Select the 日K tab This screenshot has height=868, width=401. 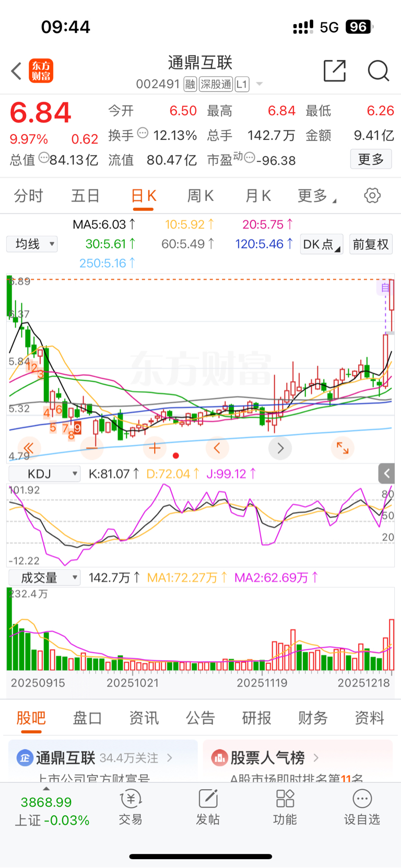(143, 196)
